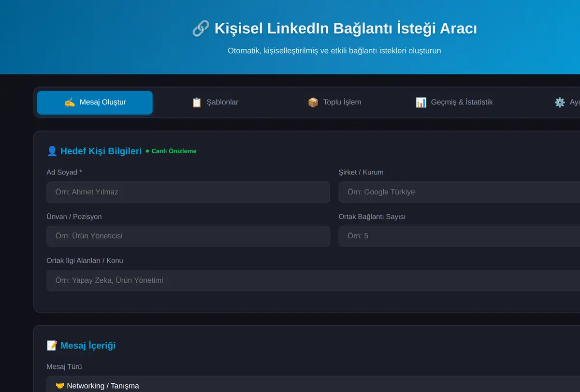Image resolution: width=580 pixels, height=392 pixels.
Task: Click the package icon beside Toplu İşlem
Action: coord(313,102)
